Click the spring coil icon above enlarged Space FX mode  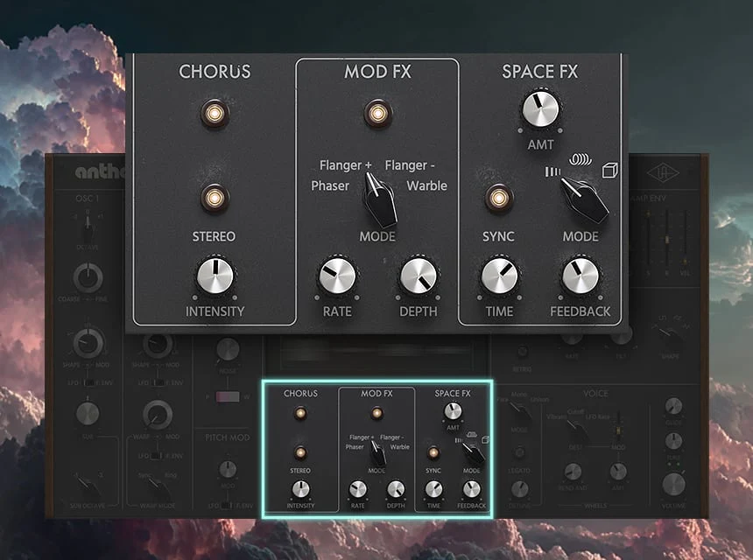pyautogui.click(x=579, y=160)
